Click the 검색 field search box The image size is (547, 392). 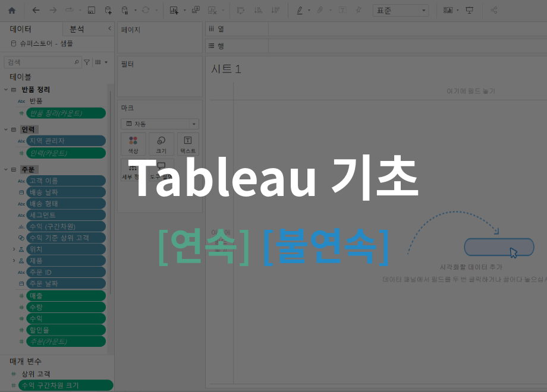coord(39,62)
